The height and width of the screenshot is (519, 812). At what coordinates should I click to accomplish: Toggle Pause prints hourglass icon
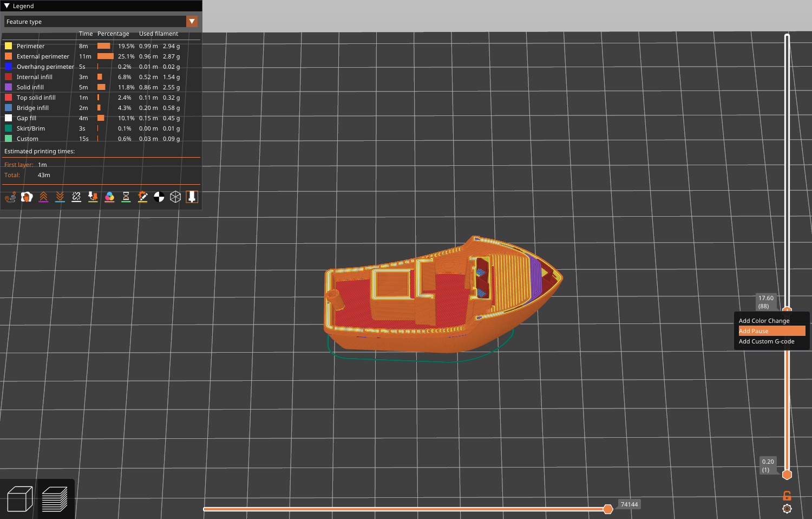(126, 197)
